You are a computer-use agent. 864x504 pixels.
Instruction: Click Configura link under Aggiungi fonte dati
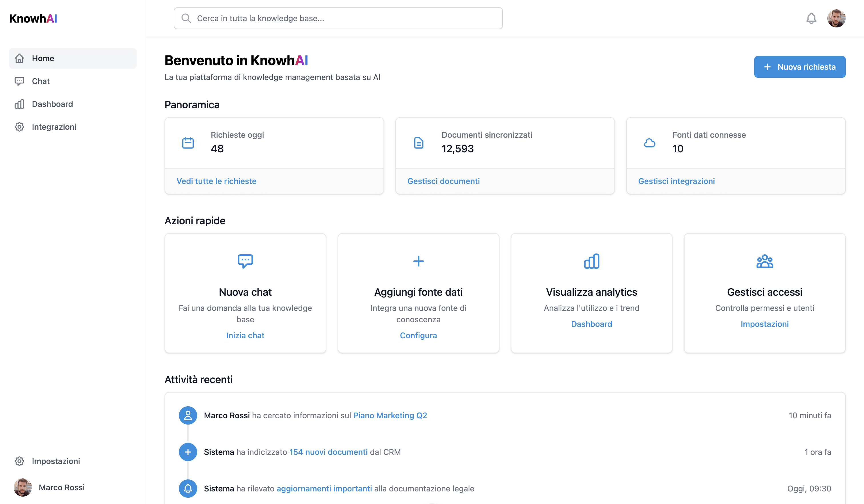coord(418,335)
